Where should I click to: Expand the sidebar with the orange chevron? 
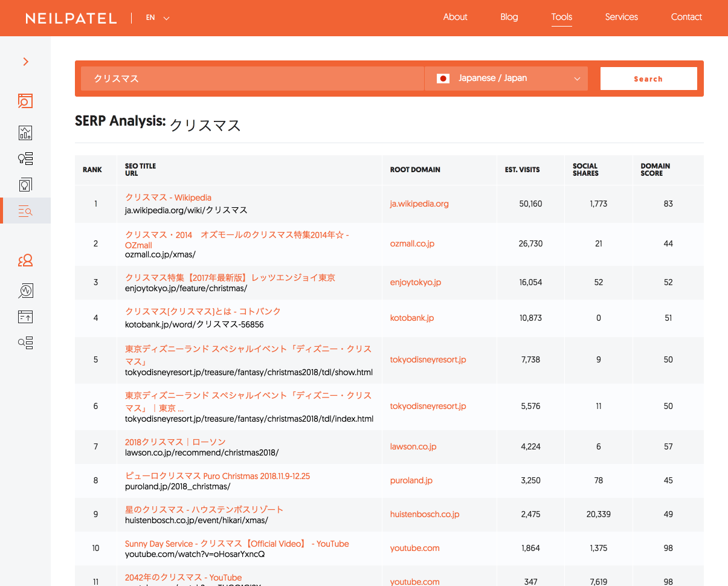point(25,61)
